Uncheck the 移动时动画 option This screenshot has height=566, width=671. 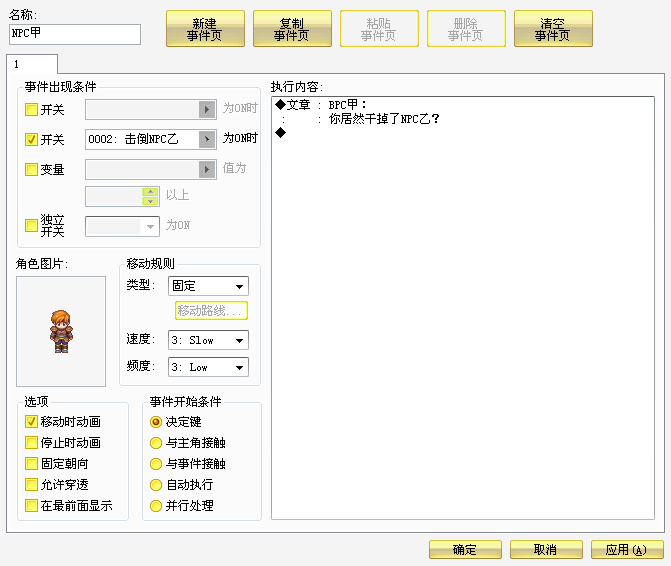[31, 421]
